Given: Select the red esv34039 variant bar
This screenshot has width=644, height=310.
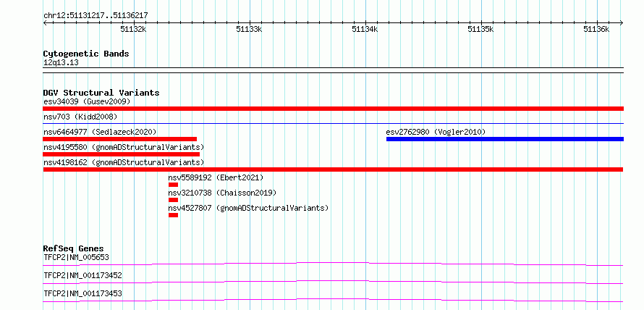Looking at the screenshot, I should (x=333, y=109).
